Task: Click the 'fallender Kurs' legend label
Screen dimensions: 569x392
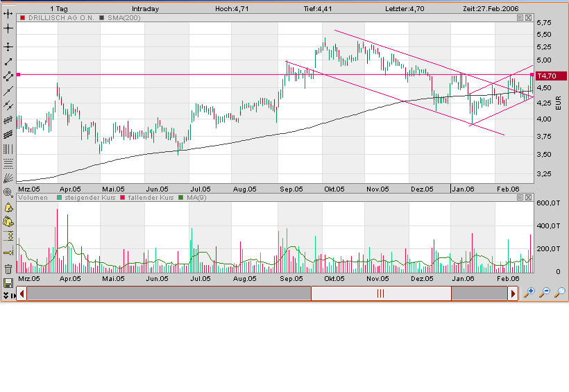Action: click(151, 198)
